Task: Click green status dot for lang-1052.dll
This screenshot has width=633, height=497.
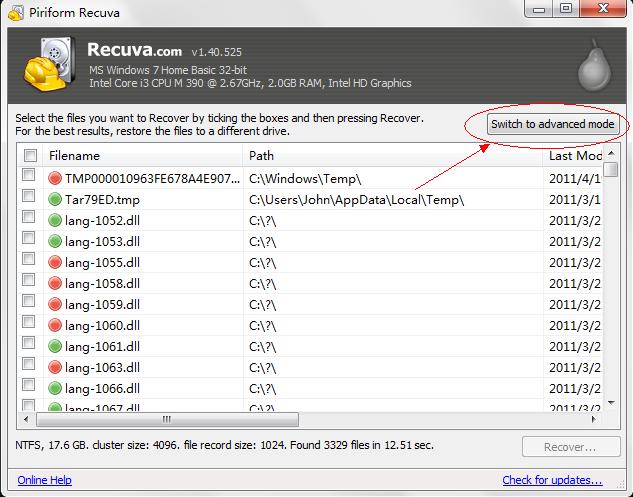Action: pos(54,220)
